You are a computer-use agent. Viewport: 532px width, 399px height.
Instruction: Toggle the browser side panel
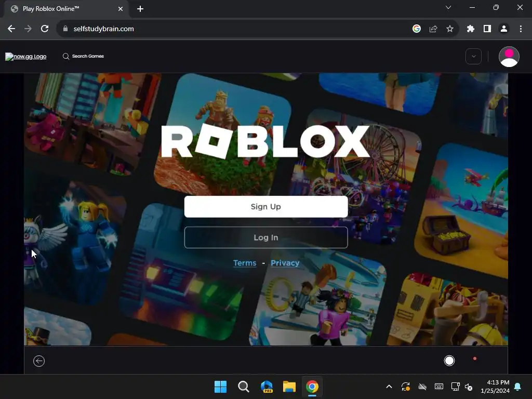click(487, 29)
